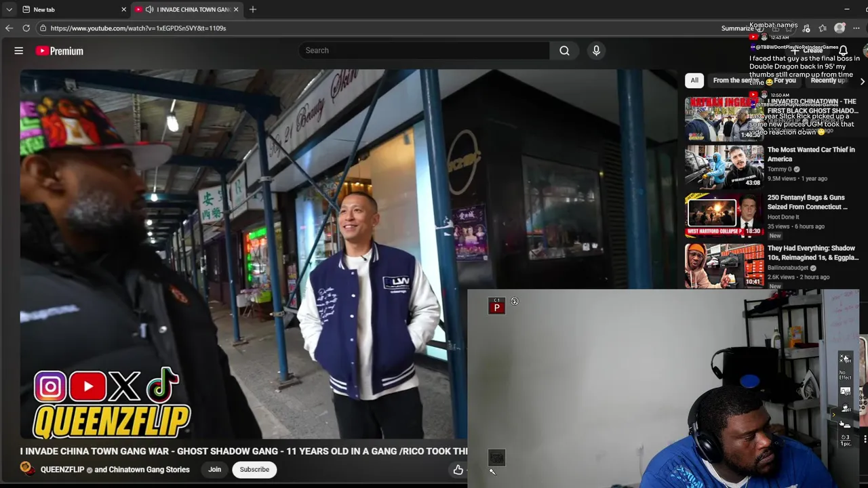Minimize the browser window
The image size is (868, 488).
[846, 9]
